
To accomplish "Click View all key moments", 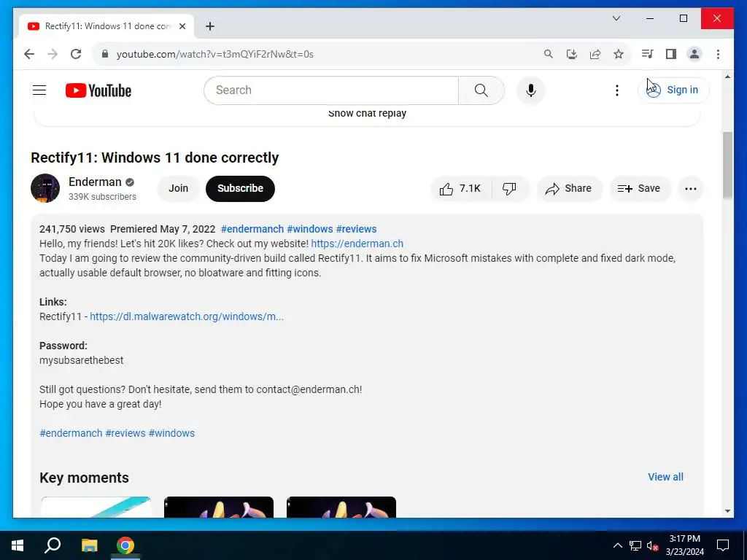I will point(665,477).
